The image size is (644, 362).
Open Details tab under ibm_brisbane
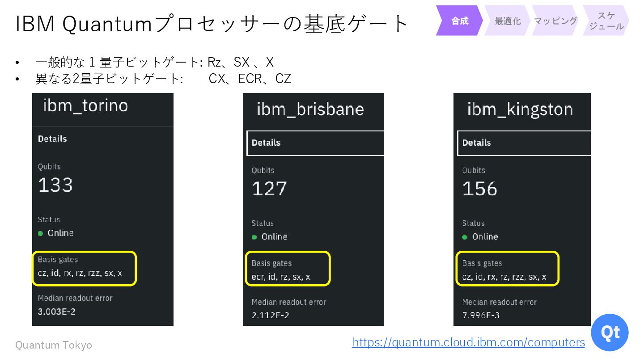[x=315, y=143]
